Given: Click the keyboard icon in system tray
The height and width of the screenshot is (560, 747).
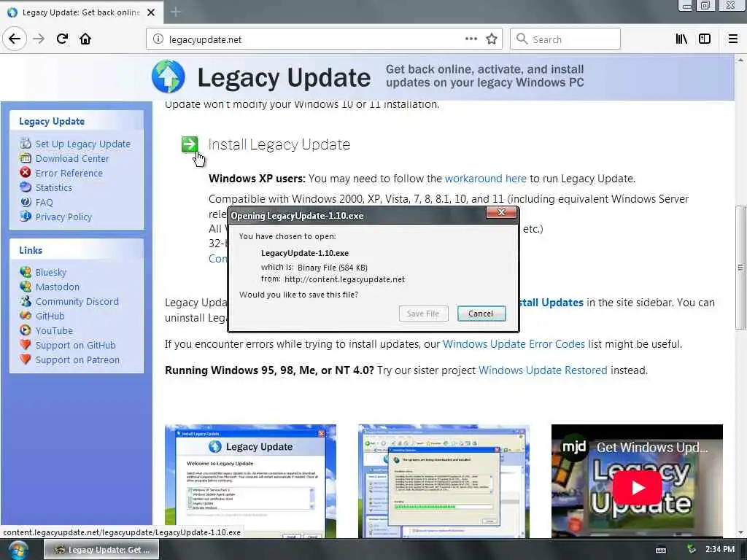Looking at the screenshot, I should [660, 550].
